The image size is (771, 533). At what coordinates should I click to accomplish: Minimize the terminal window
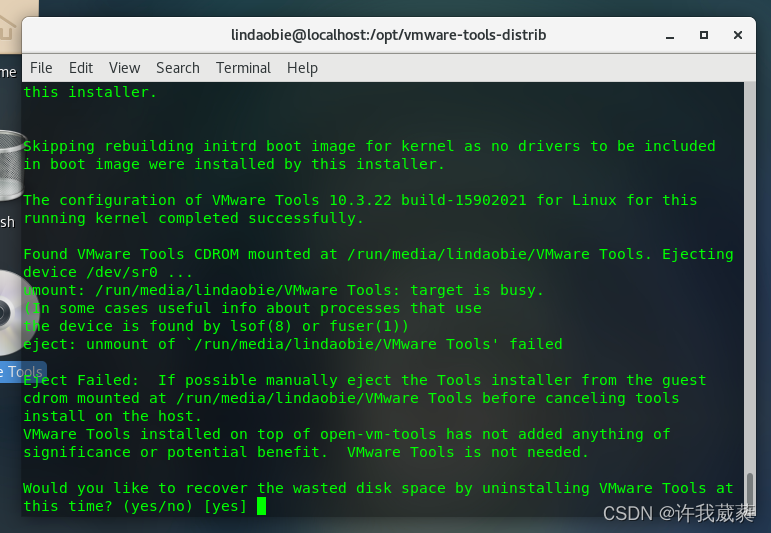coord(670,35)
